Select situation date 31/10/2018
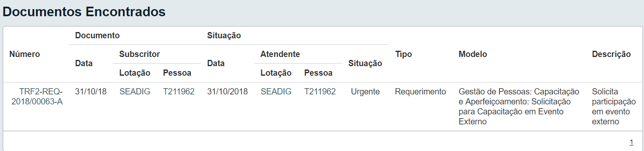 point(227,92)
